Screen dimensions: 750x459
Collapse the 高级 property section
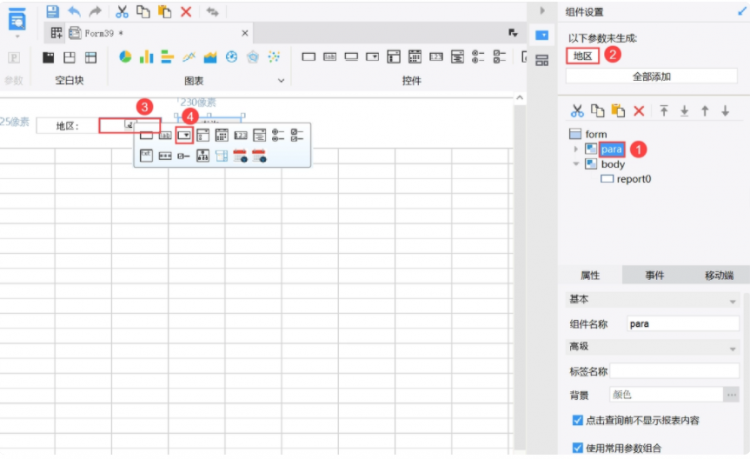(x=732, y=349)
